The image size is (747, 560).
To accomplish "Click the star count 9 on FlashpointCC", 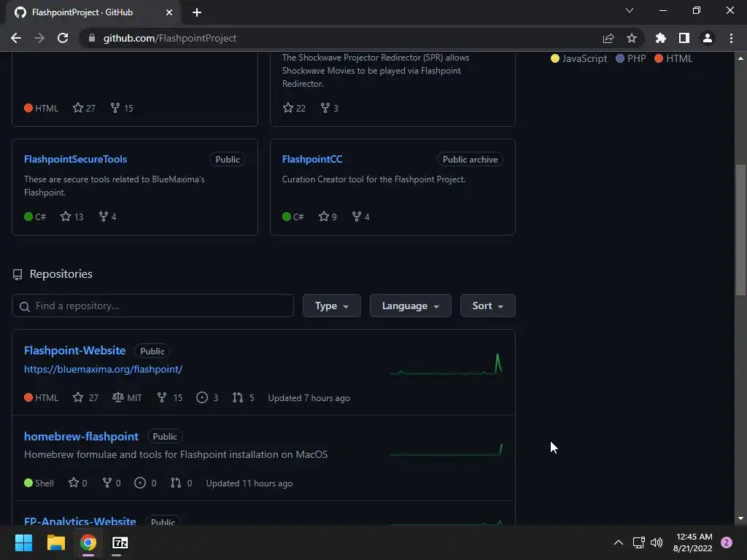I will point(328,217).
